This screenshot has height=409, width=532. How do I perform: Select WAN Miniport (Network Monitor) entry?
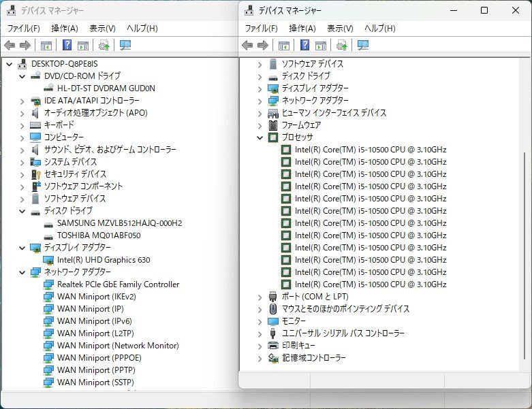(118, 346)
